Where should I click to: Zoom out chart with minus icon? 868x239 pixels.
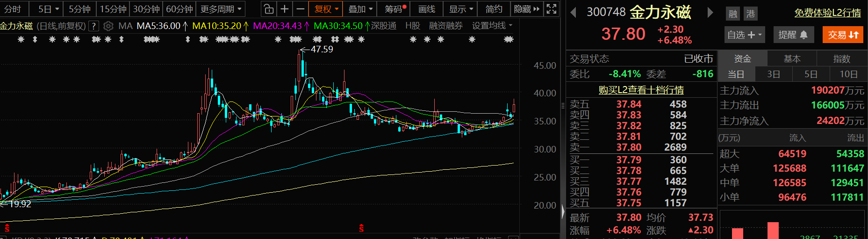300,9
